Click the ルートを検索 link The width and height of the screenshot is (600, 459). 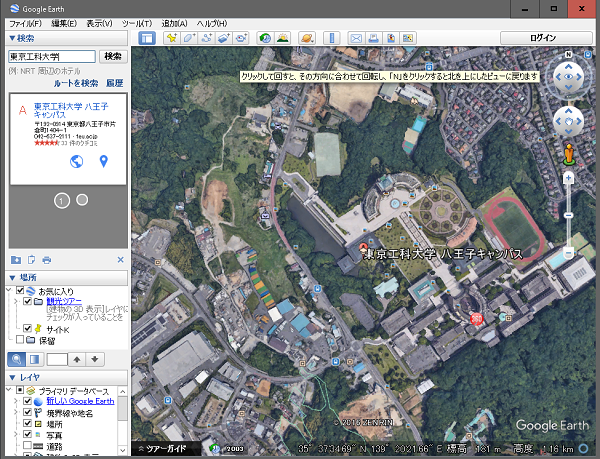pos(76,83)
